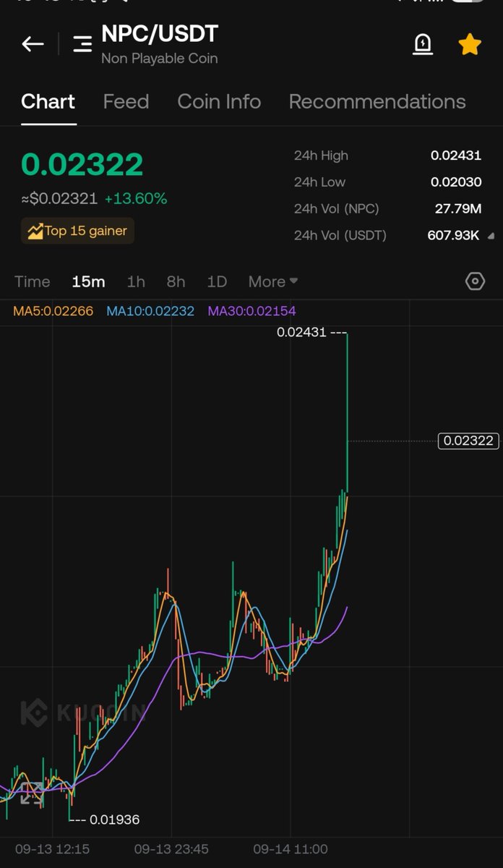Tap the 24h High value 0.02431
The width and height of the screenshot is (503, 868).
456,156
